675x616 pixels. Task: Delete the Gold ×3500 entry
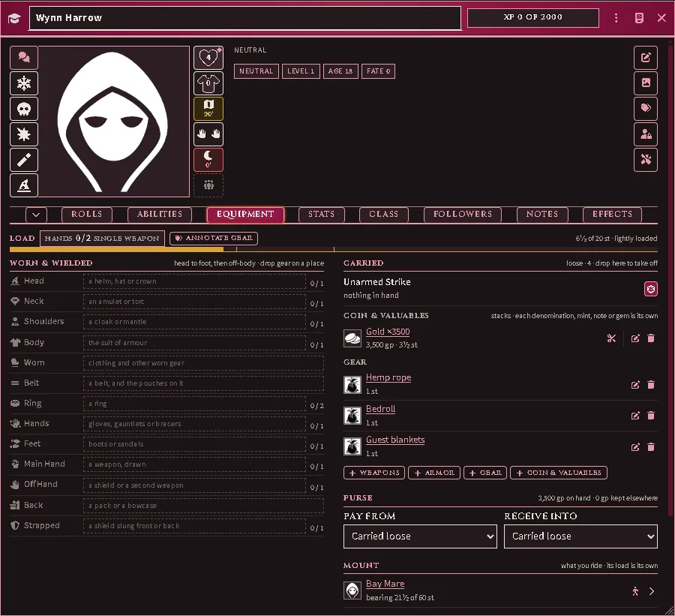coord(651,338)
